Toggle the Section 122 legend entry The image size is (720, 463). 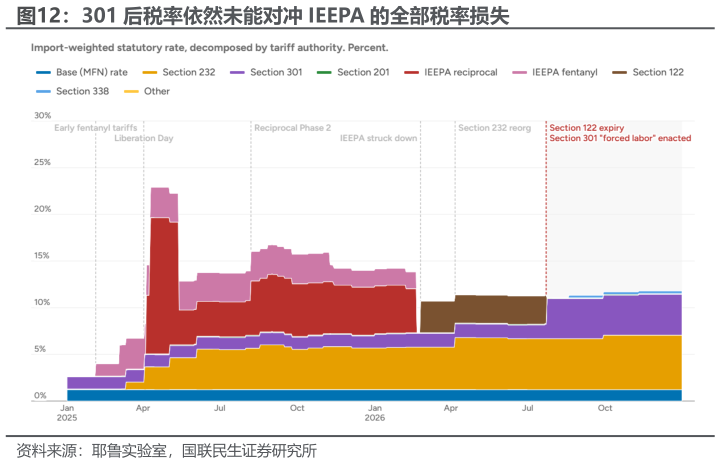tap(648, 72)
